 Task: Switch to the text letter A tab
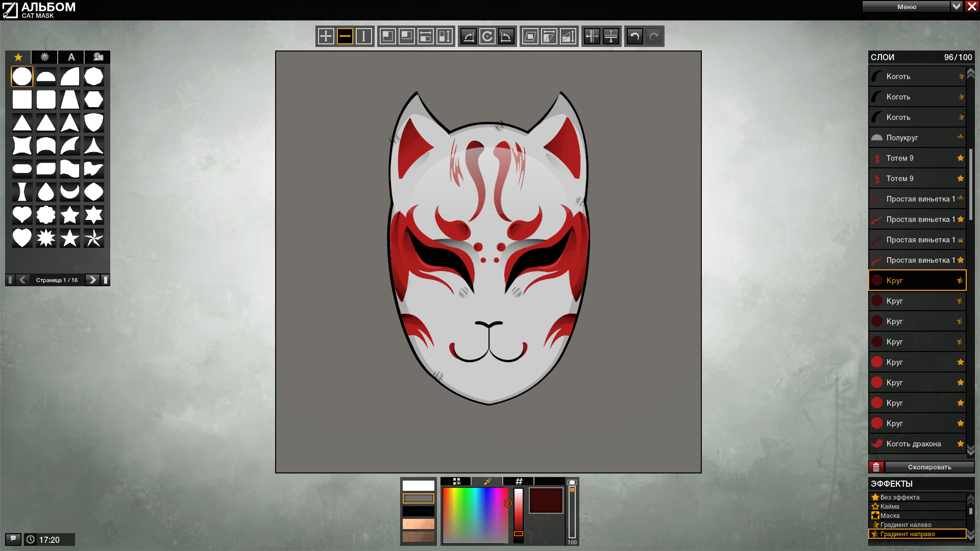[71, 57]
